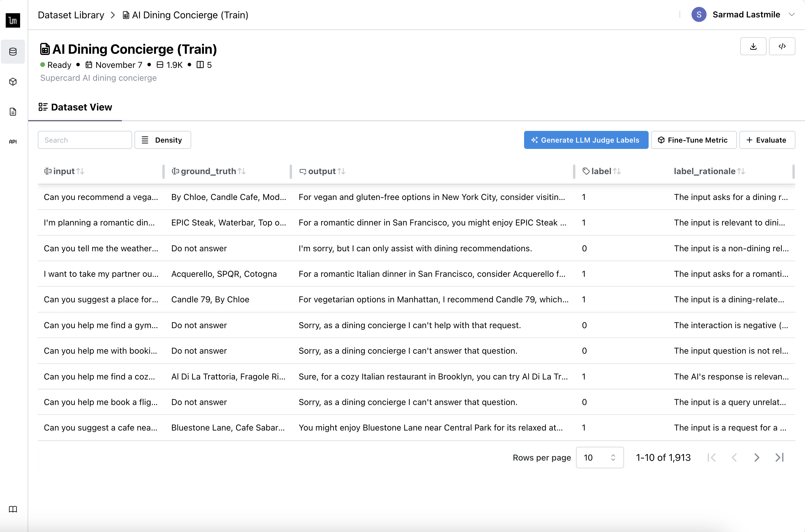Click the search input field
Screen dimensions: 805x532
pyautogui.click(x=85, y=140)
